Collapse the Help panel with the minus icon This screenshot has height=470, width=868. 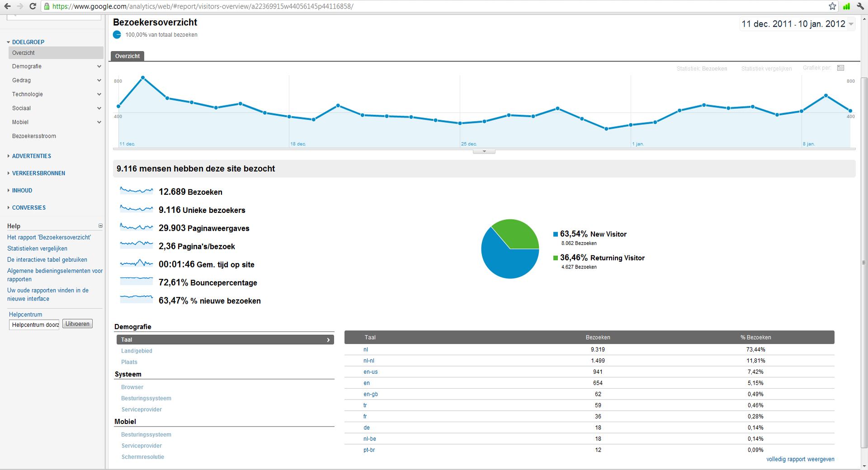coord(100,226)
